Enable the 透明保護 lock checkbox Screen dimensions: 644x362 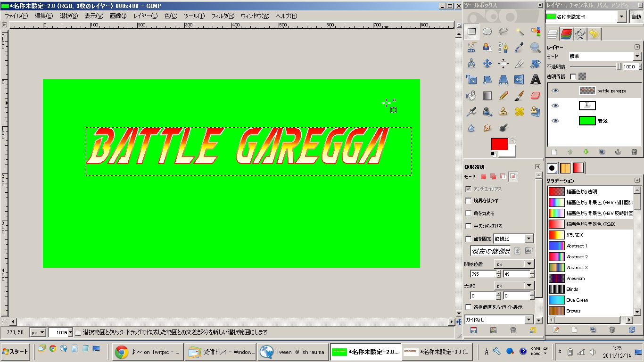coord(573,76)
